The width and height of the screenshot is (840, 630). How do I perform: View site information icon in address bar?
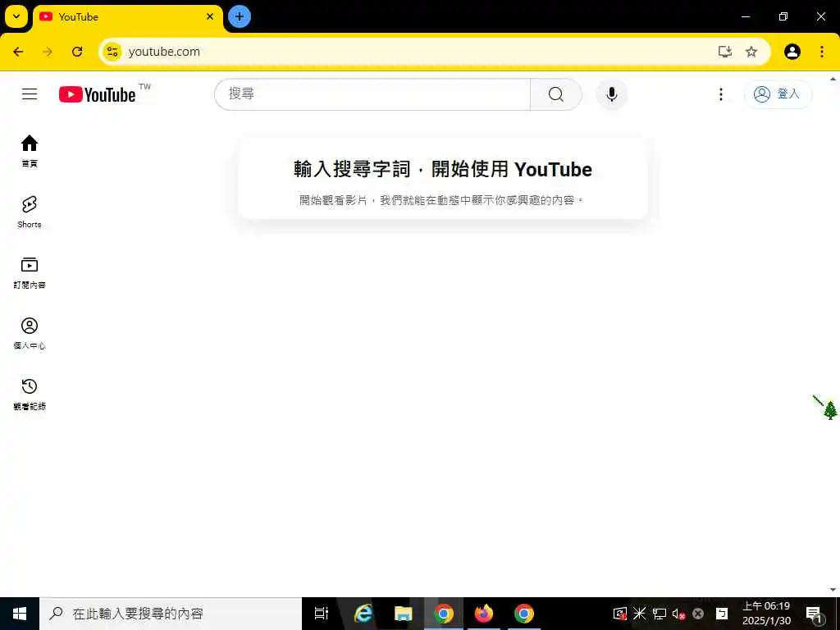[x=112, y=52]
